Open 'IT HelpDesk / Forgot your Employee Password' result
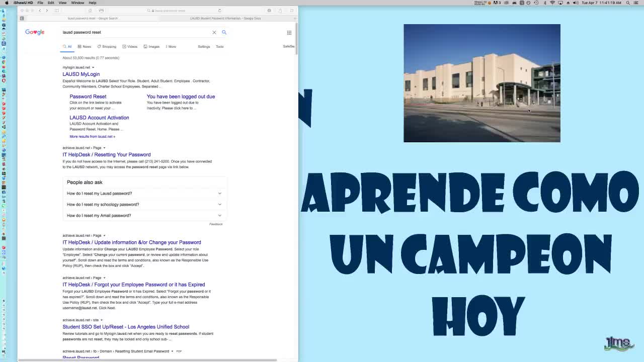 (x=134, y=285)
